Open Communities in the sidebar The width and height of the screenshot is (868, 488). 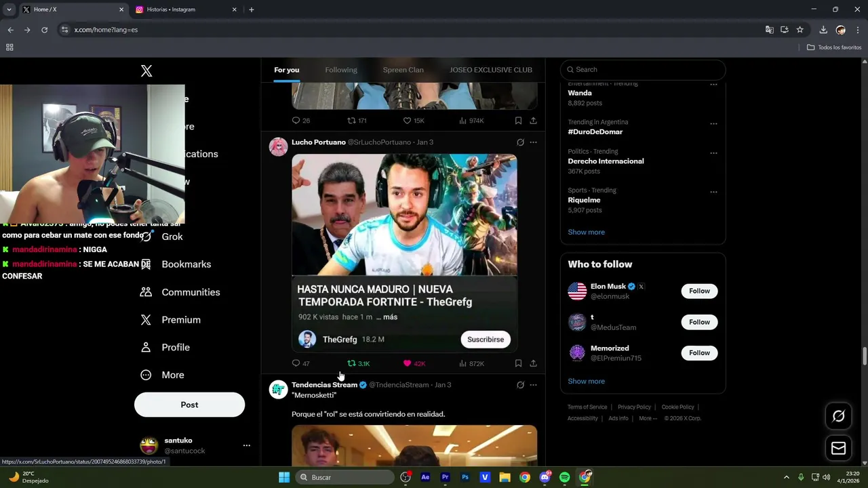point(180,292)
